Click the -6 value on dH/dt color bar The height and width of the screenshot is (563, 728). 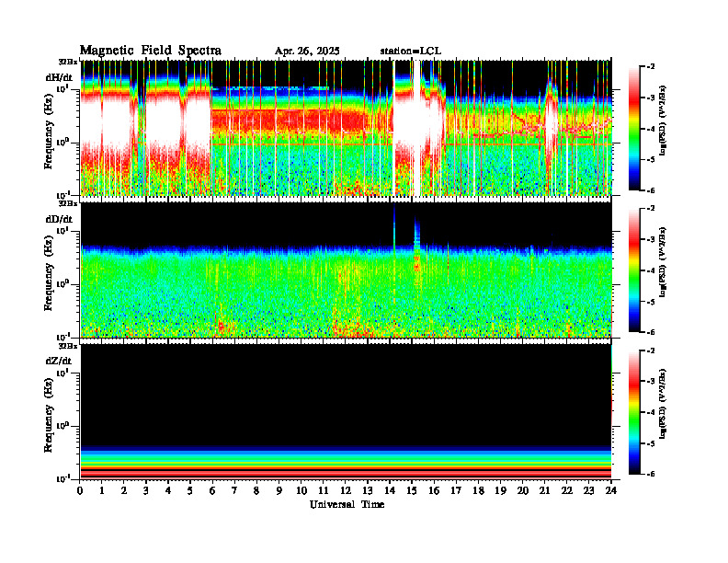652,190
